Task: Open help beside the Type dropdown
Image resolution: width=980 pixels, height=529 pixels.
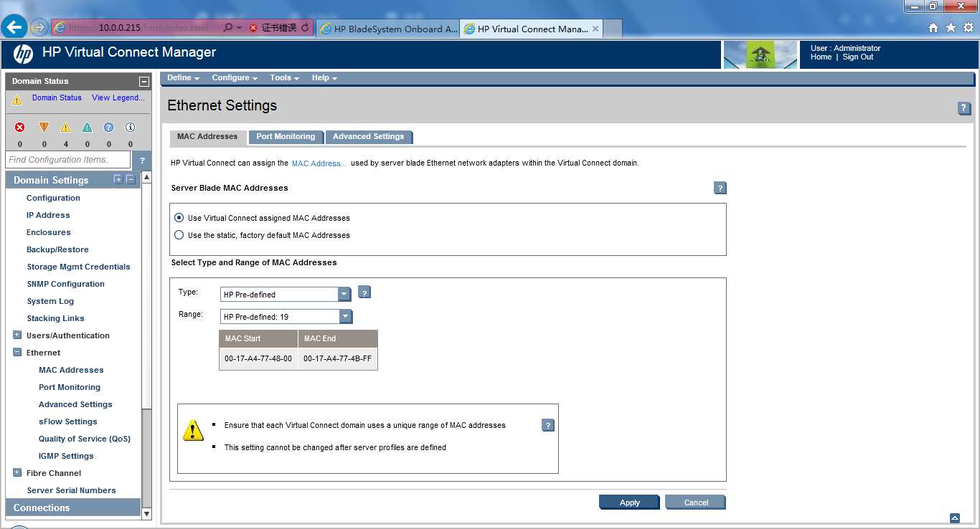Action: point(364,292)
